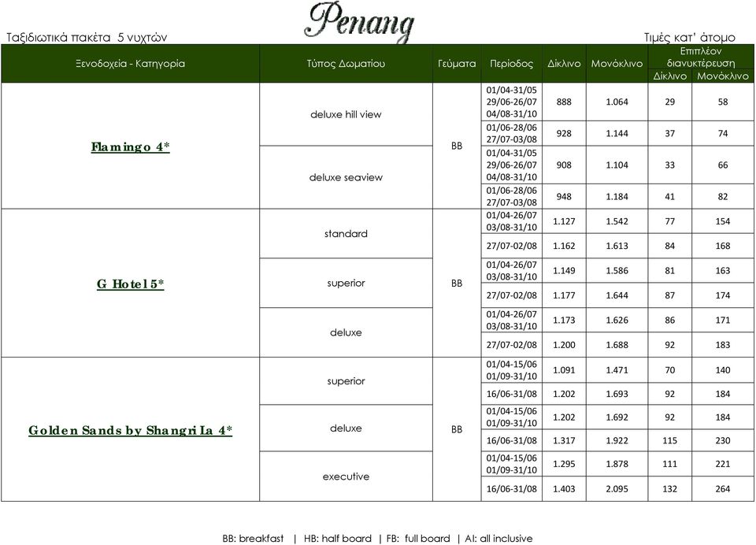Viewport: 756px width, 545px height.
Task: Click the 'Ταξιδιωτικά πακέτα 5 νυχτών' caption
Action: (x=87, y=38)
